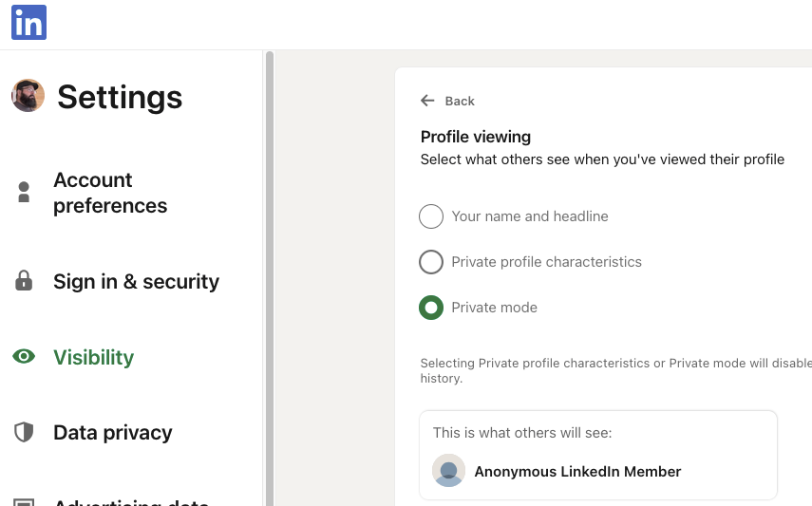The height and width of the screenshot is (506, 812).
Task: Click the Advertising data sidebar icon
Action: (x=24, y=502)
